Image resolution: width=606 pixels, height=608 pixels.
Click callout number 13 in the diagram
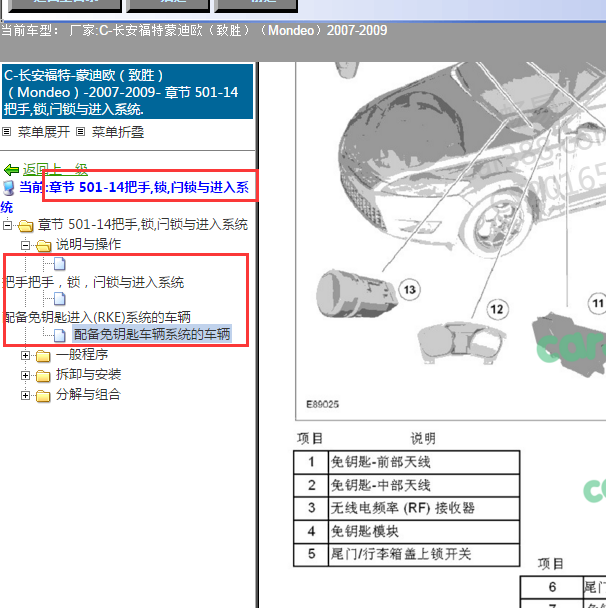(409, 290)
